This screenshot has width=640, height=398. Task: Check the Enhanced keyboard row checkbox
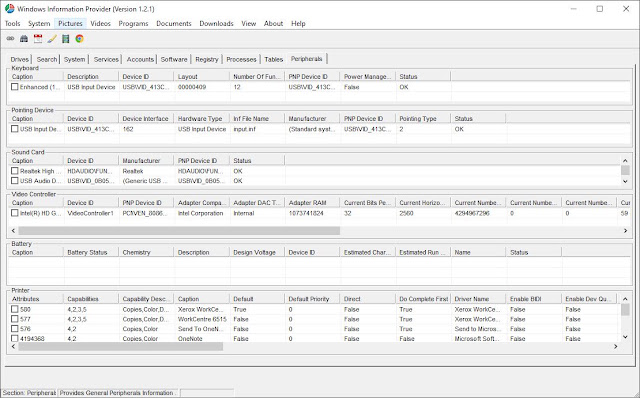(x=15, y=87)
